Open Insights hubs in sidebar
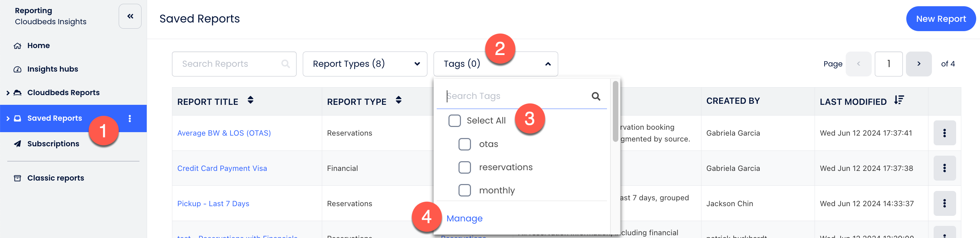The image size is (980, 238). (53, 69)
